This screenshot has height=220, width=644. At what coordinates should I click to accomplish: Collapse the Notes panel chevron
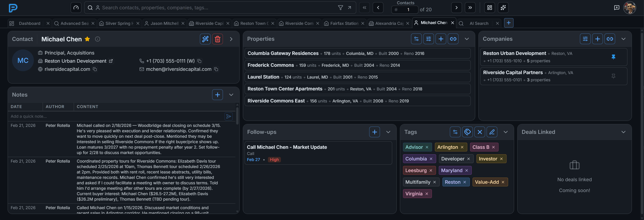231,95
